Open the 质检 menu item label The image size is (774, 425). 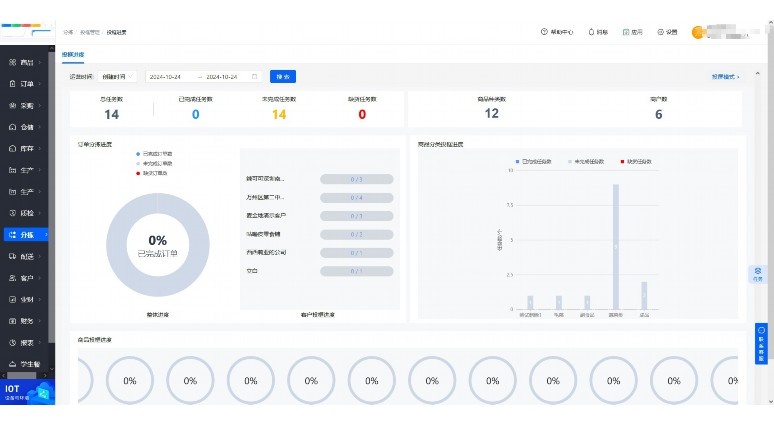pos(27,213)
